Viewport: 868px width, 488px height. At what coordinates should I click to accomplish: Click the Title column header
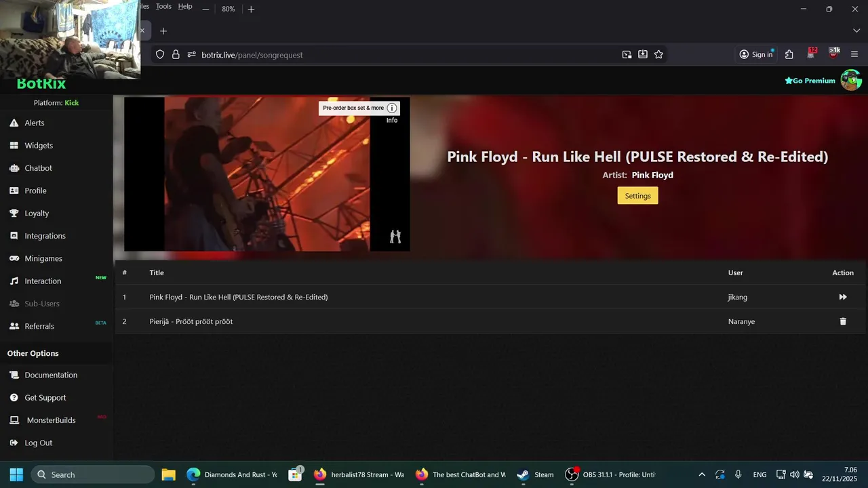[x=157, y=272]
